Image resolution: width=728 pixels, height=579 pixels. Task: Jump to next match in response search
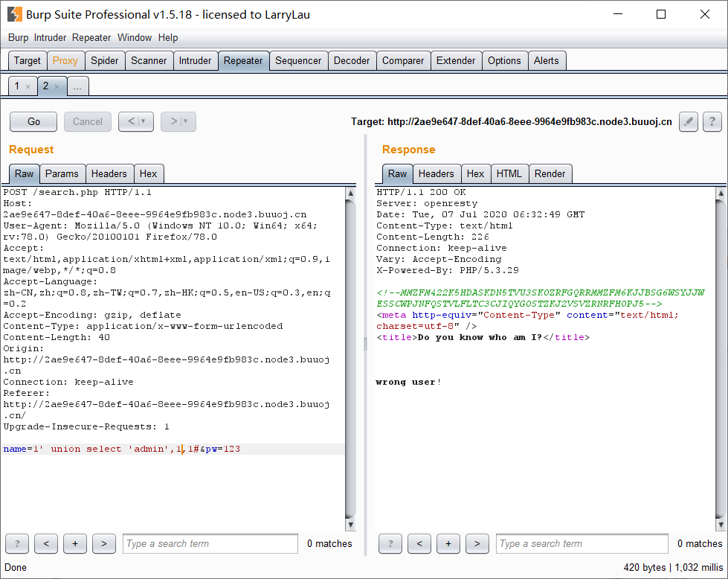(x=477, y=544)
